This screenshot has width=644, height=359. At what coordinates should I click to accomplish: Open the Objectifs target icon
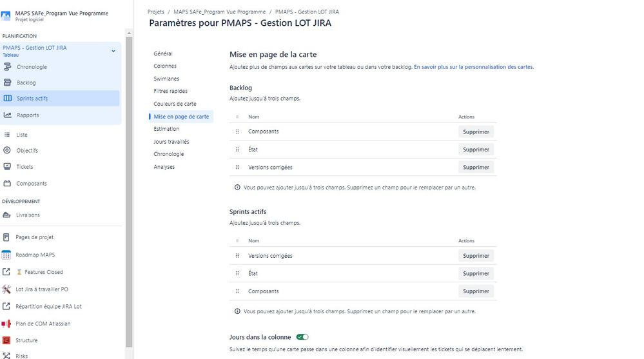pos(8,150)
